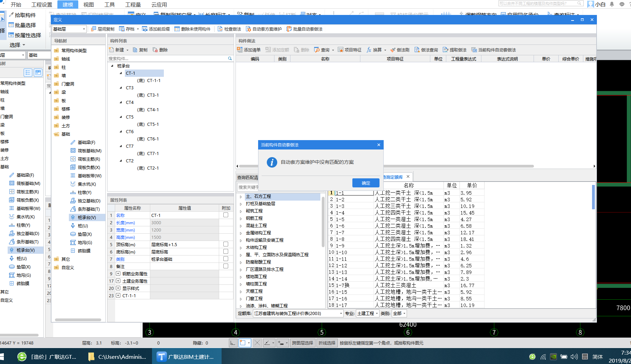Click 存档 archive icon
This screenshot has width=631, height=364.
[122, 29]
